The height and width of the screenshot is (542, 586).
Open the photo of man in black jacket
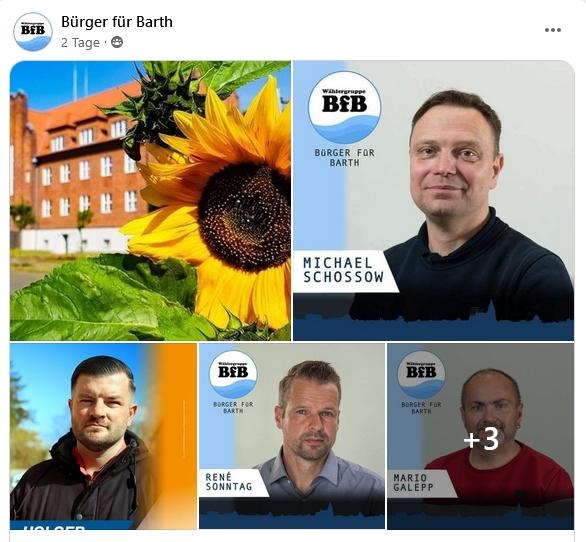[103, 436]
